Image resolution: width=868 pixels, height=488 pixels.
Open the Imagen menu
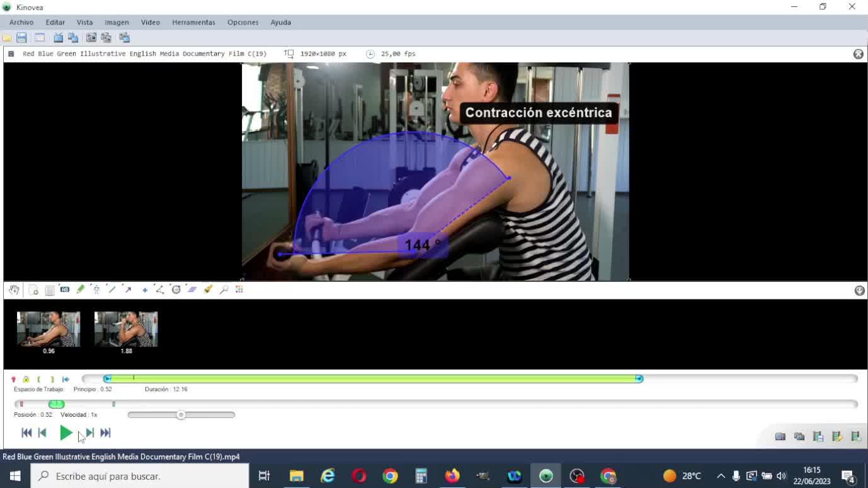point(117,22)
